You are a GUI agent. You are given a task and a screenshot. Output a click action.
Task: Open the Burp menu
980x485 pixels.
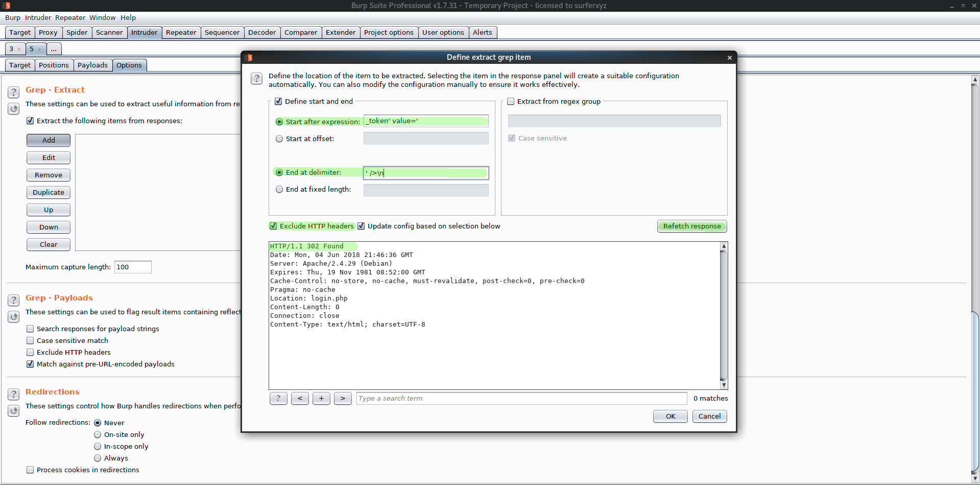point(13,17)
